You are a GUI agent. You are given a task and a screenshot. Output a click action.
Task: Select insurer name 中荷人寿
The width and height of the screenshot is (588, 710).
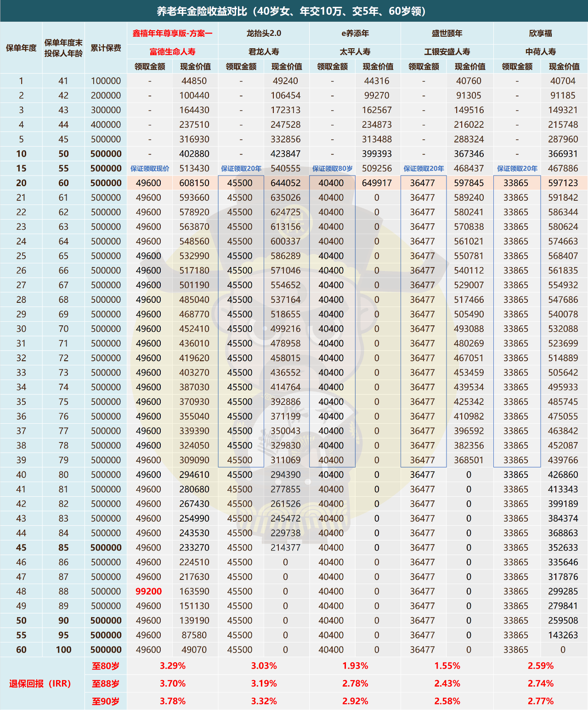(541, 51)
